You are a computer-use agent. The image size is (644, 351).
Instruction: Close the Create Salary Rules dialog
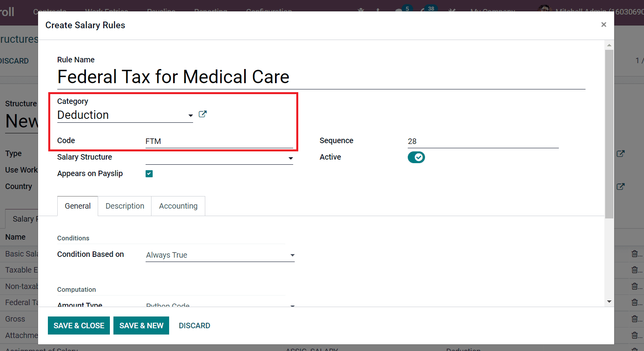[604, 25]
